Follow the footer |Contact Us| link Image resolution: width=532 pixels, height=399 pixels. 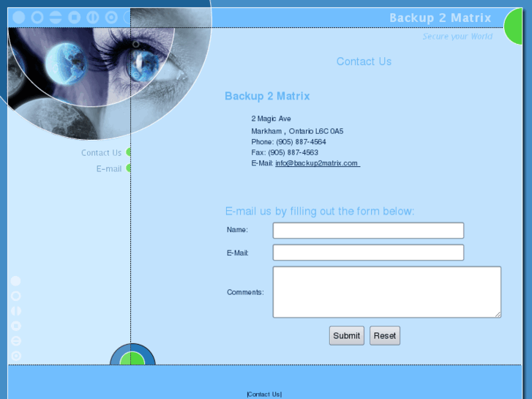click(x=264, y=395)
